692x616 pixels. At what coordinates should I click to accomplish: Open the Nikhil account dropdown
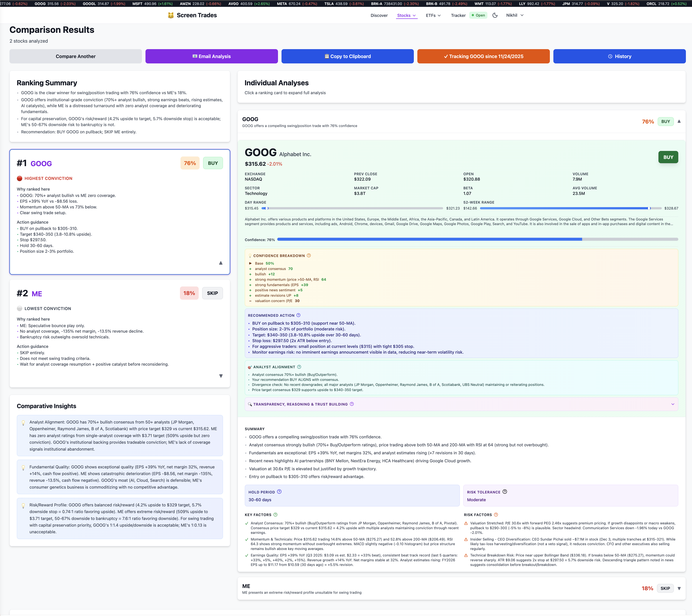(515, 15)
